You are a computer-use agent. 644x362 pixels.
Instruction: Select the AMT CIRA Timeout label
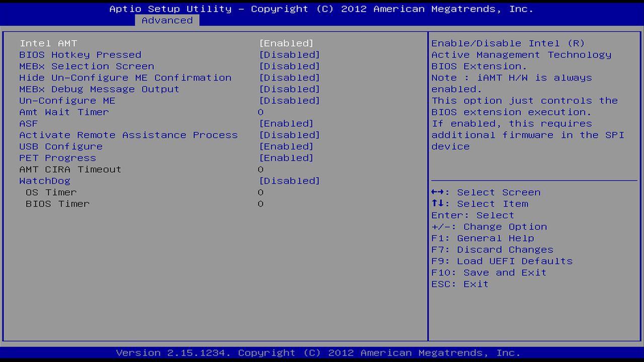(70, 169)
